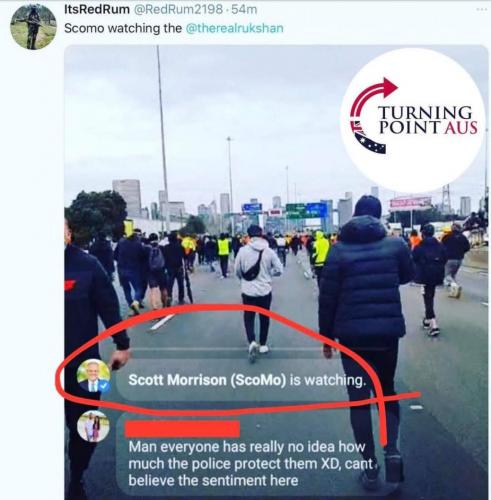Click the red 'AUS' text in the logo

[461, 128]
